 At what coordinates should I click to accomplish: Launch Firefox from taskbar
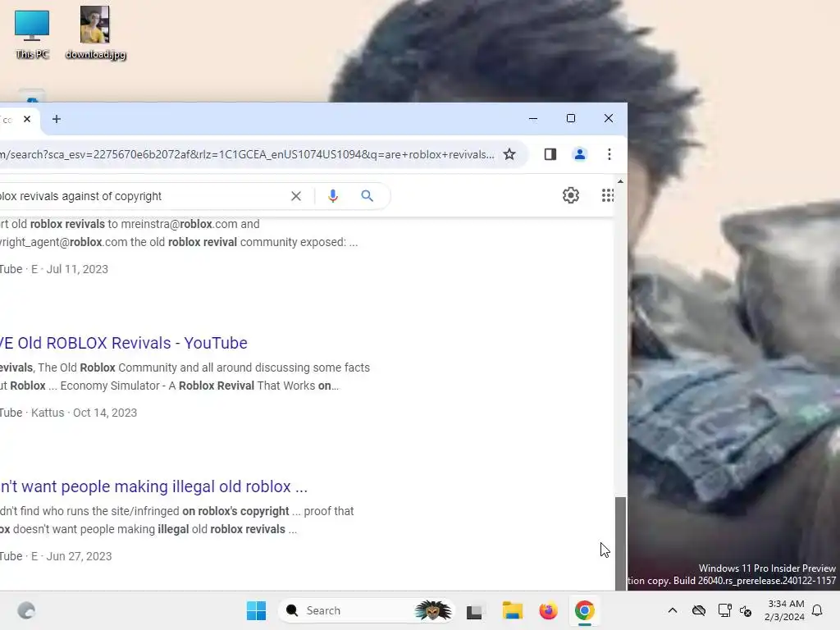pyautogui.click(x=549, y=610)
